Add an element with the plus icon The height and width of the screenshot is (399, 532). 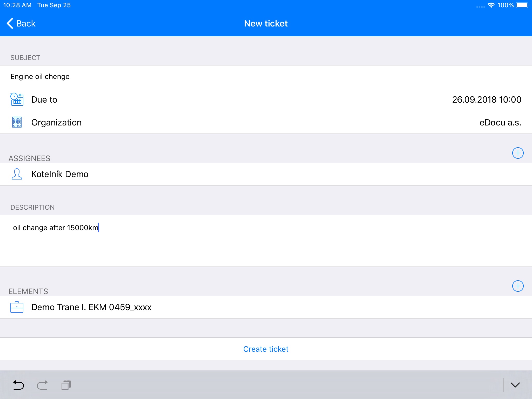click(518, 286)
